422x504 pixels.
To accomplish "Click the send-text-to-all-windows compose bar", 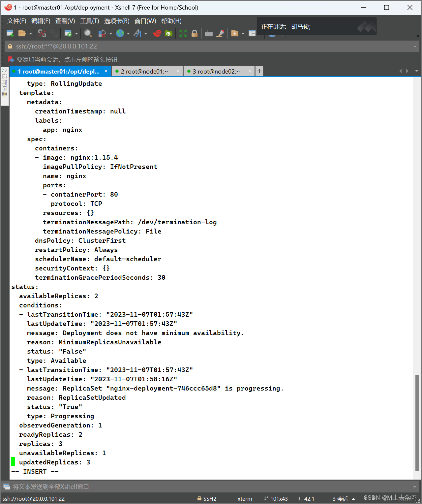I will point(211,487).
